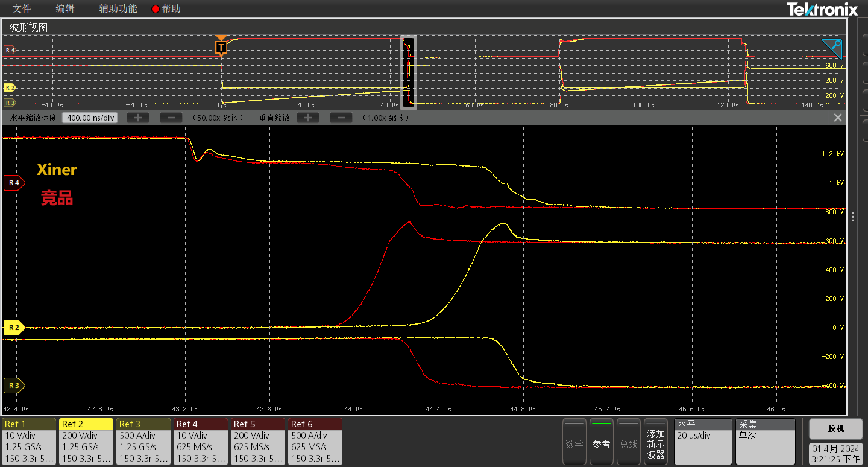Screen dimensions: 868x467
Task: Open the 水平 horizontal settings badge
Action: (703, 442)
